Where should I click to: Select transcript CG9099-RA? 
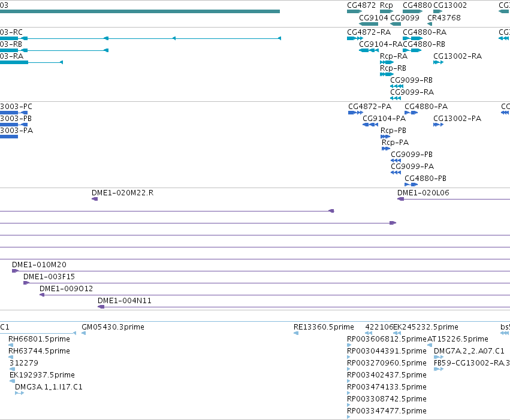[396, 98]
